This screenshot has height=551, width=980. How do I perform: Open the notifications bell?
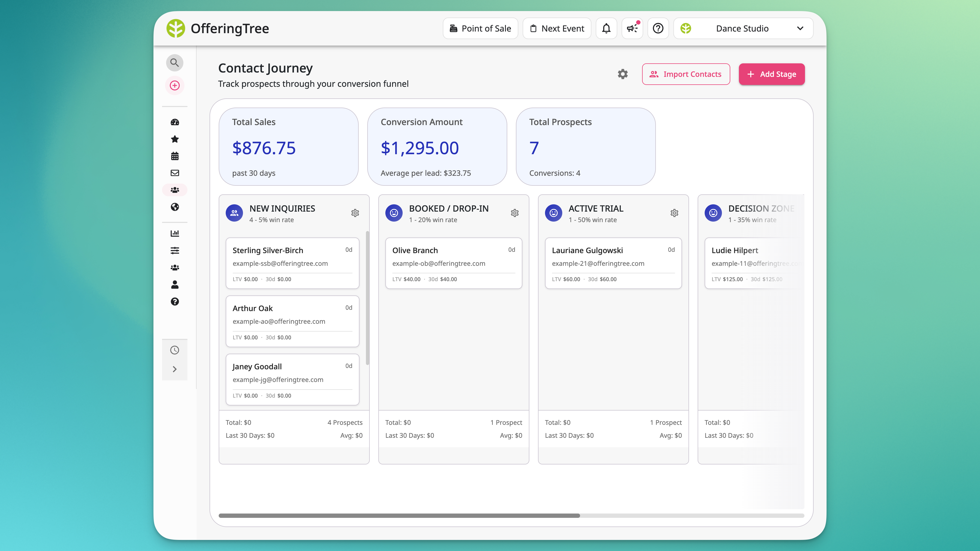pos(606,29)
